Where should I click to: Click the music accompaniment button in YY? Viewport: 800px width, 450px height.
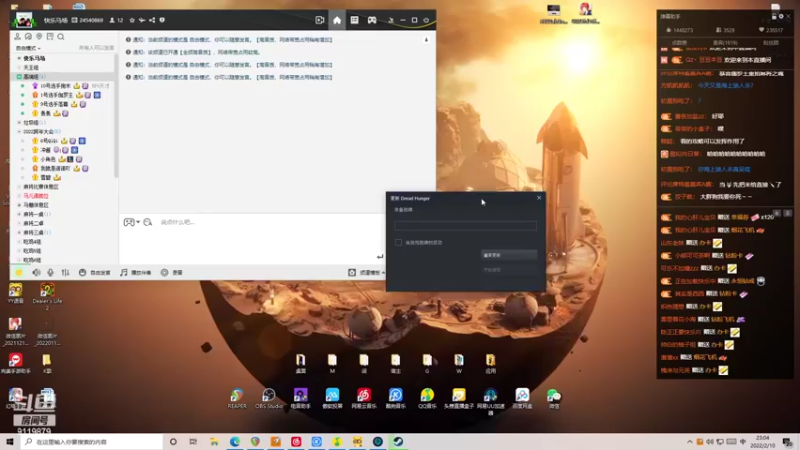point(136,272)
